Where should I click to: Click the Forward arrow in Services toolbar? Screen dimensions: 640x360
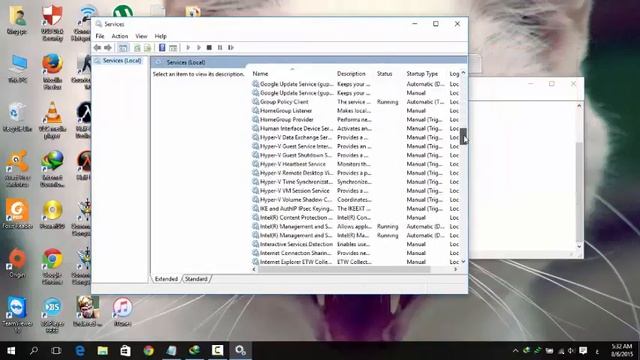click(108, 48)
